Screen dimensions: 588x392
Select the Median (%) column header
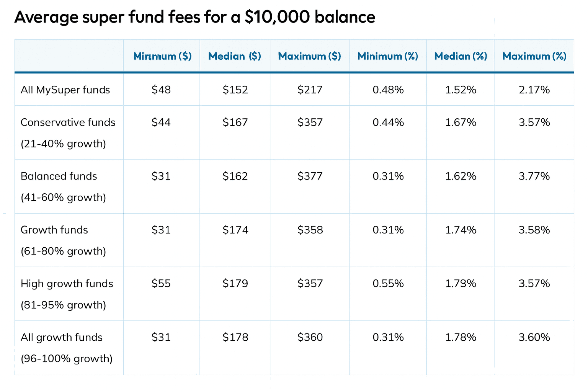tap(461, 56)
